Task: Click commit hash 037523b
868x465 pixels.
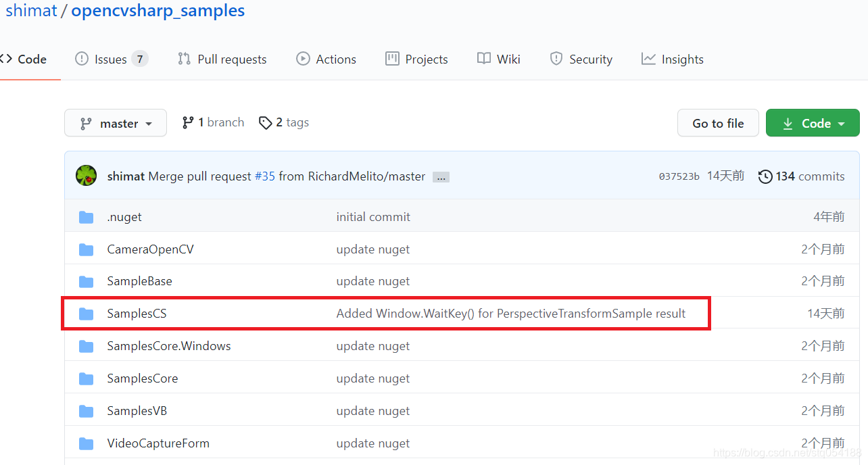Action: click(679, 176)
